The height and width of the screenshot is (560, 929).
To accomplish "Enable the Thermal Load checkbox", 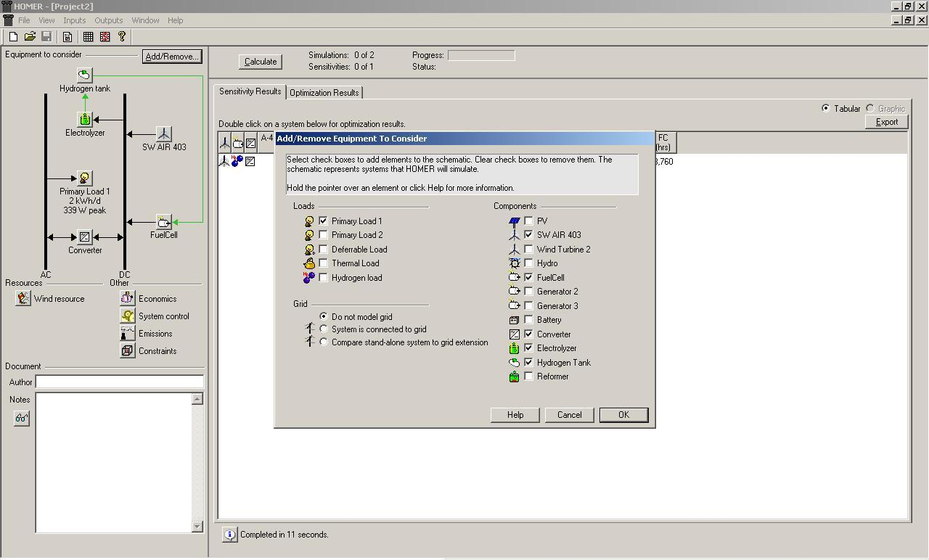I will coord(324,263).
